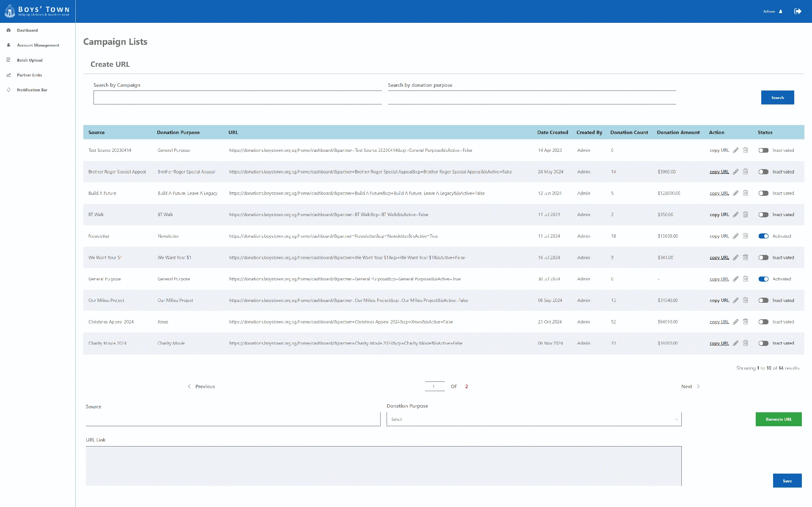Click the trash icon for Test Source 20230414
Image resolution: width=812 pixels, height=507 pixels.
[x=746, y=150]
